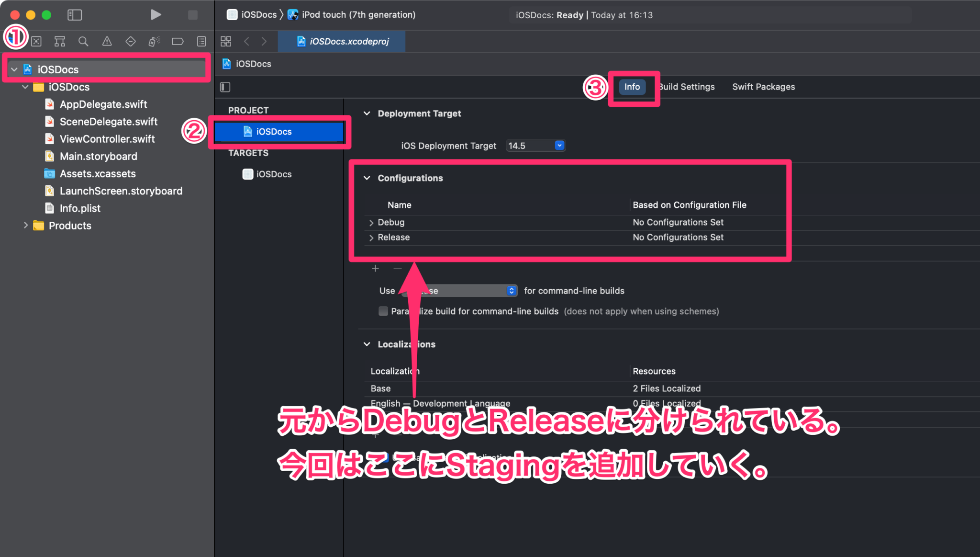980x557 pixels.
Task: Switch to the Build Settings tab
Action: (x=686, y=87)
